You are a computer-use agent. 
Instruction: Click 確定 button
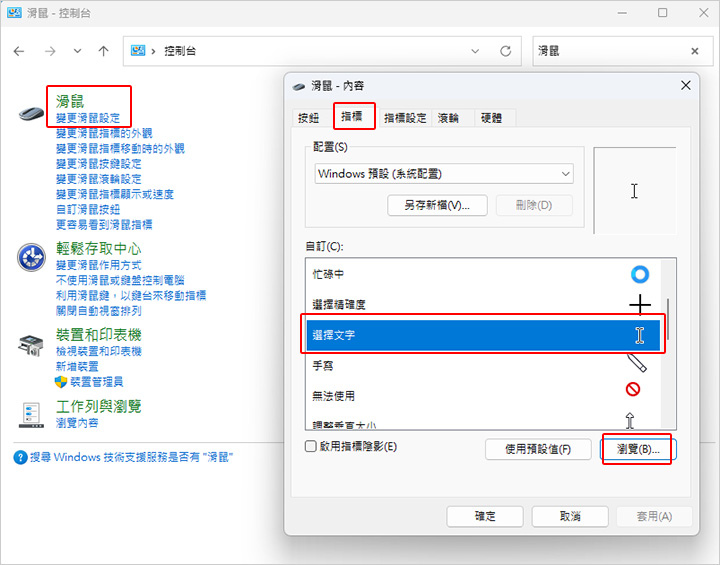[485, 516]
